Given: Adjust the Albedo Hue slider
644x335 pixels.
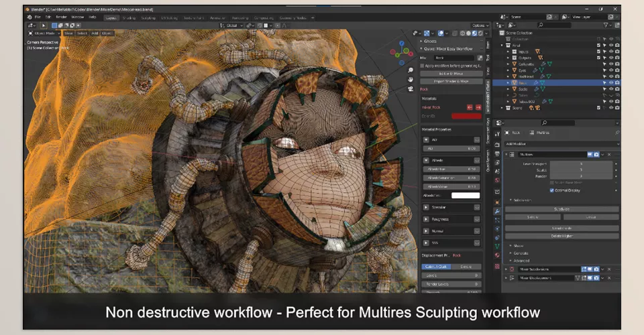Looking at the screenshot, I should pos(451,169).
